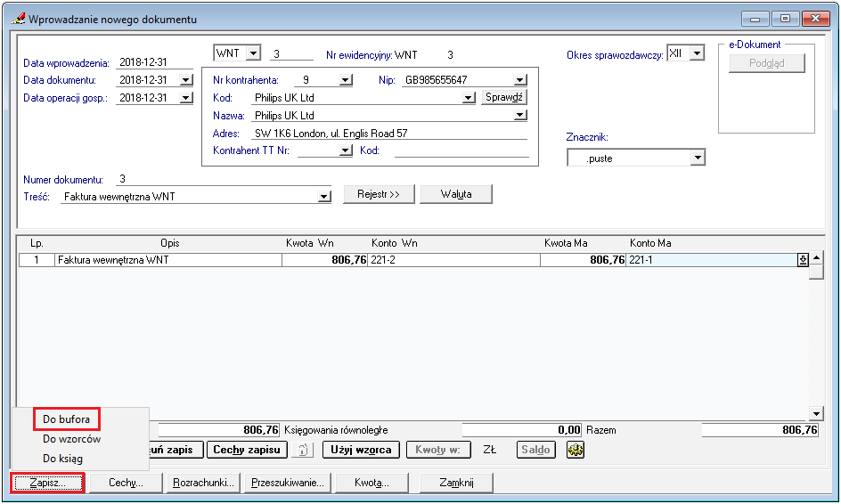
Task: Click the Podgląd button in e-Dokument
Action: coord(766,63)
